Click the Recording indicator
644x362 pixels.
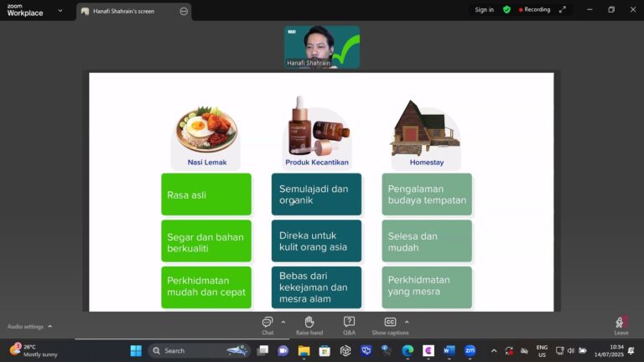(534, 10)
